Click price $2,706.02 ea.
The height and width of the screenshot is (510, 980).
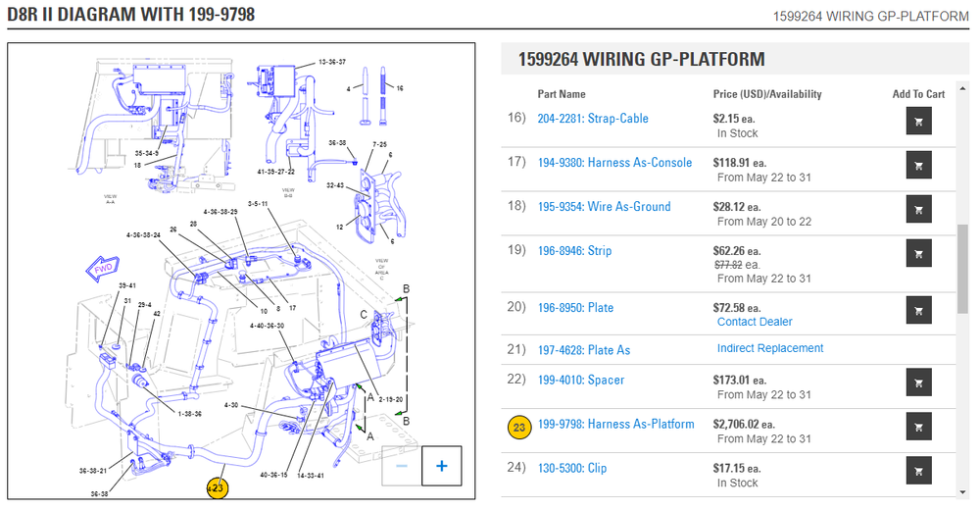point(743,425)
